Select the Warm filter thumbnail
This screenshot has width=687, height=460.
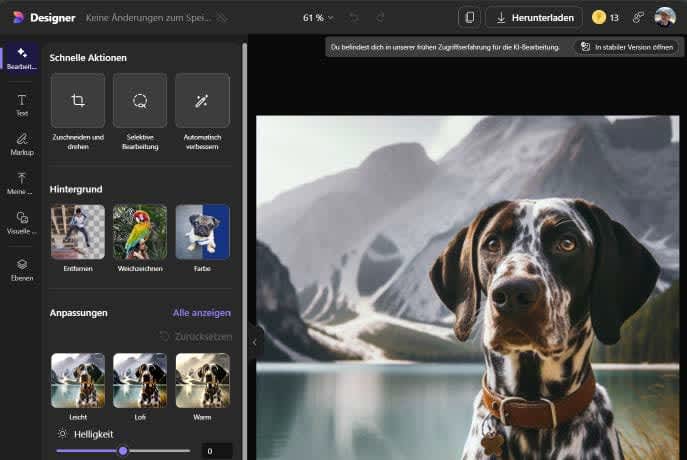pyautogui.click(x=202, y=380)
